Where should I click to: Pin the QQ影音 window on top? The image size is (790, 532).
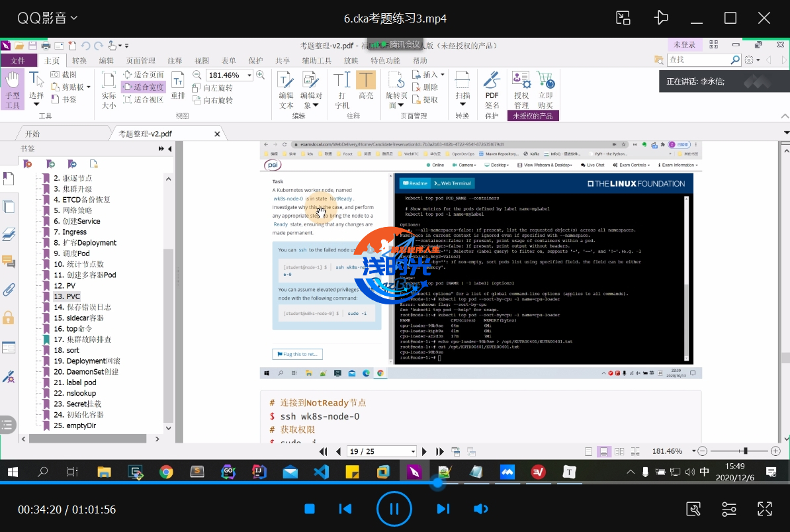661,18
